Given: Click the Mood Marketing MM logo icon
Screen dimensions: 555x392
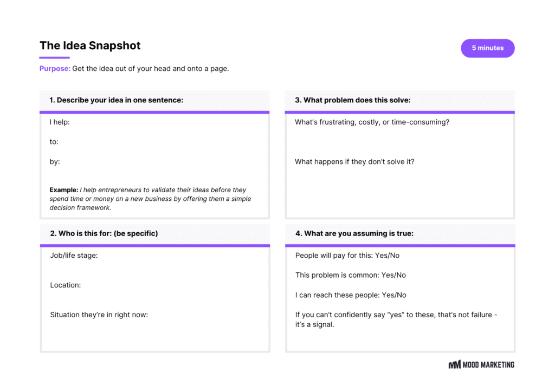Looking at the screenshot, I should click(454, 365).
